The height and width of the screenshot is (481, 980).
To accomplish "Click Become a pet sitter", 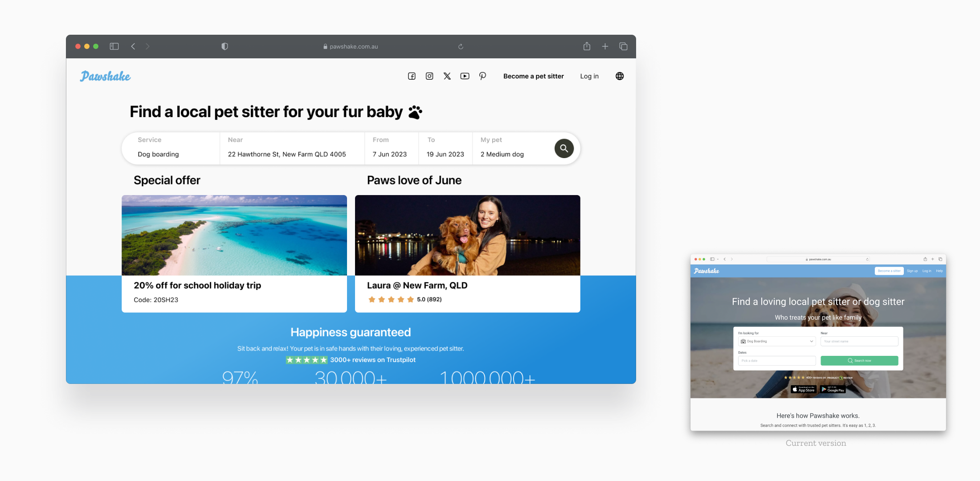I will (x=533, y=76).
